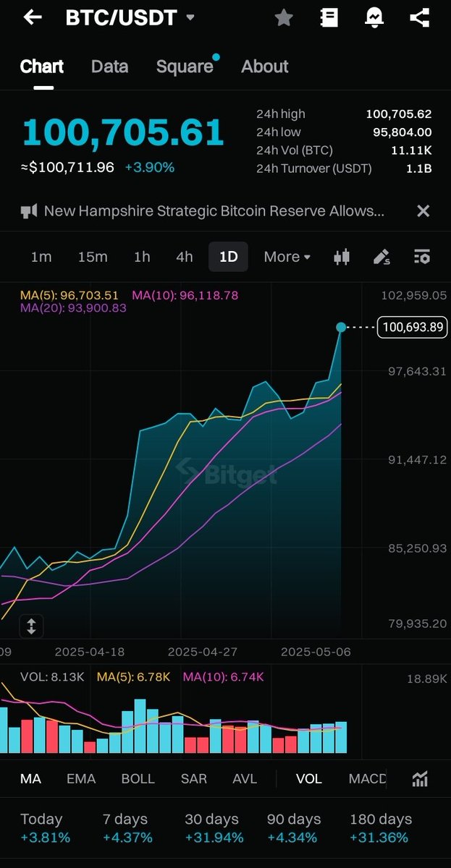Tap the 7 days +4.37% performance
The width and height of the screenshot is (451, 868).
point(127,829)
